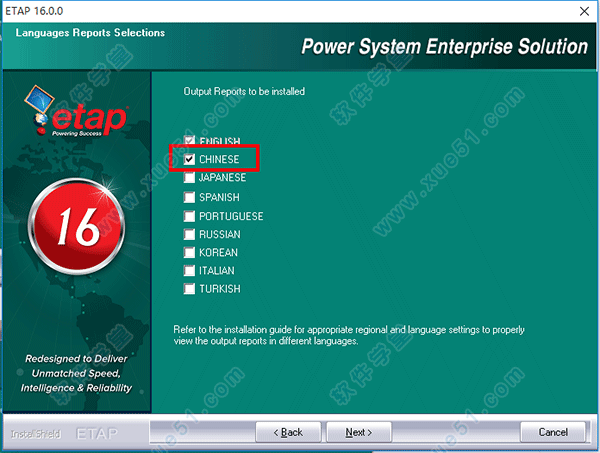This screenshot has width=600, height=453.
Task: Check the TURKISH report checkbox
Action: (189, 288)
